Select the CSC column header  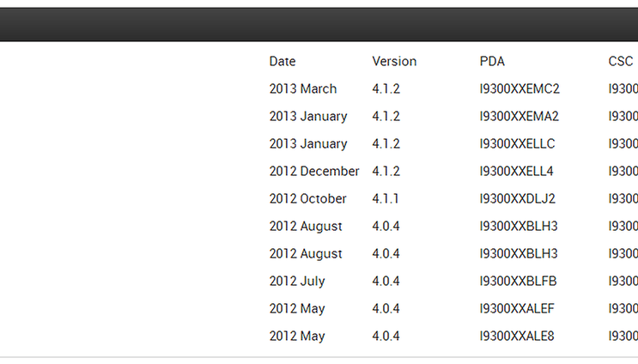(621, 62)
